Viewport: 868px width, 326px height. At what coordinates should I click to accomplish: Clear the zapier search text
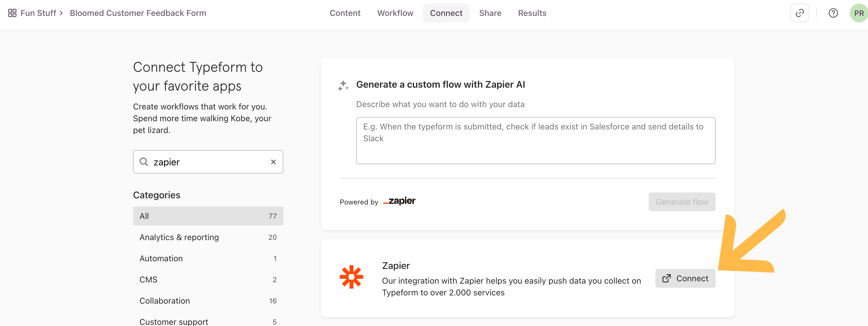[x=273, y=162]
